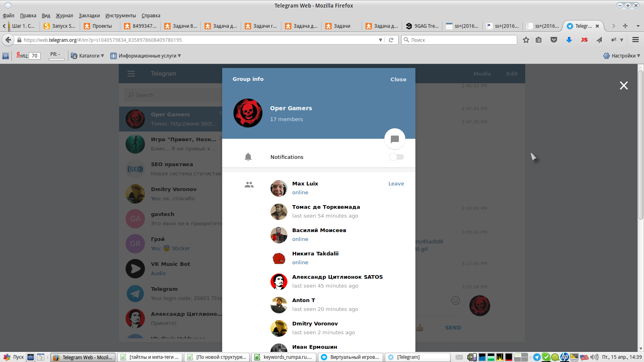Click the notification bell icon
The image size is (644, 362).
(x=248, y=157)
